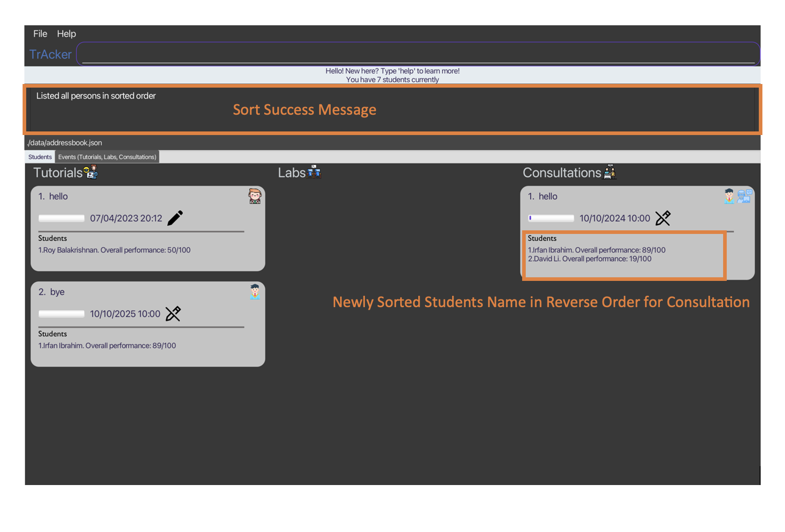
Task: Click the ./data/addressbook.json status path
Action: pyautogui.click(x=64, y=143)
